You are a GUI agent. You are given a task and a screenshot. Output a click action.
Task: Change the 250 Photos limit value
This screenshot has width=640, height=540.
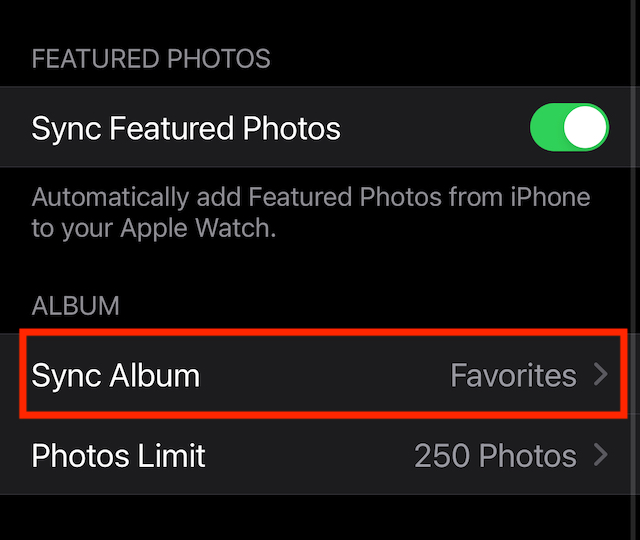(495, 456)
